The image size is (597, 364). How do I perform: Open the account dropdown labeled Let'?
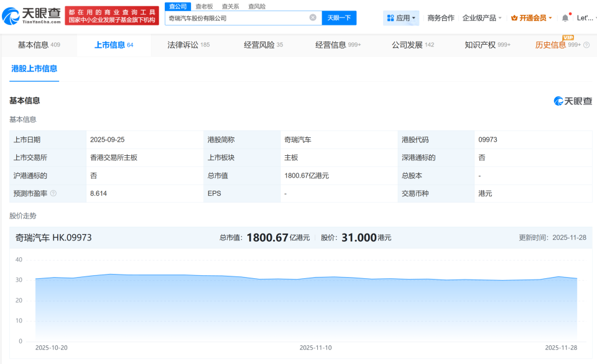tap(585, 18)
